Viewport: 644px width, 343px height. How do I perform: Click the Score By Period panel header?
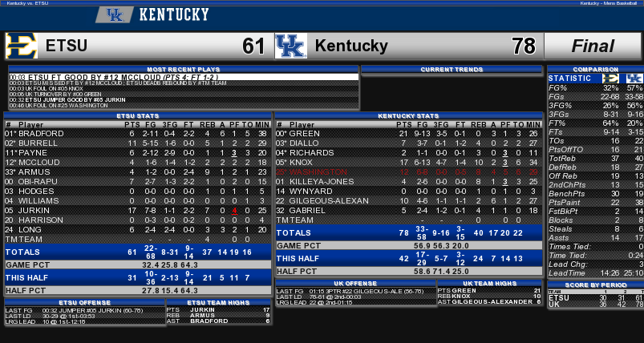click(595, 286)
